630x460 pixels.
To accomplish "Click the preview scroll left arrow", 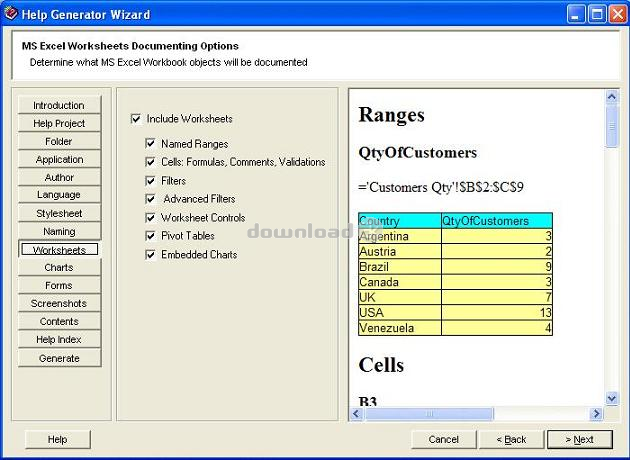I will click(x=357, y=413).
